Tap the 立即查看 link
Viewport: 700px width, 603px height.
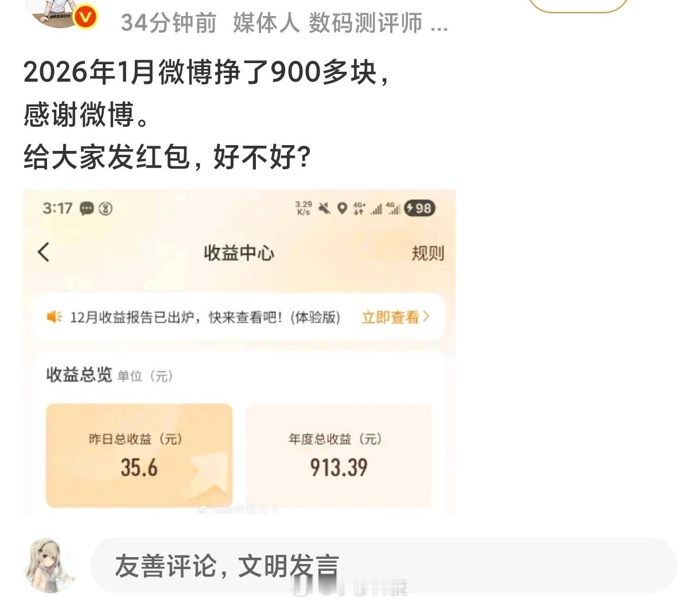[x=390, y=317]
